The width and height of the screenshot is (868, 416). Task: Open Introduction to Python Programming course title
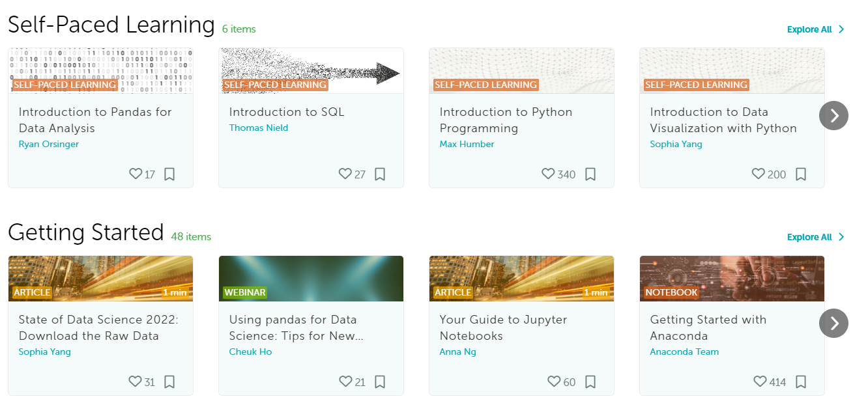tap(505, 120)
